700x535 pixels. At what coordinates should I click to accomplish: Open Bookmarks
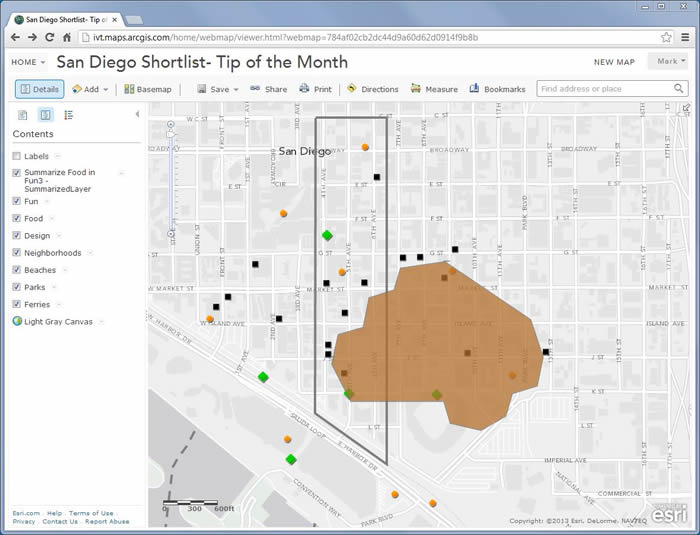tap(497, 89)
